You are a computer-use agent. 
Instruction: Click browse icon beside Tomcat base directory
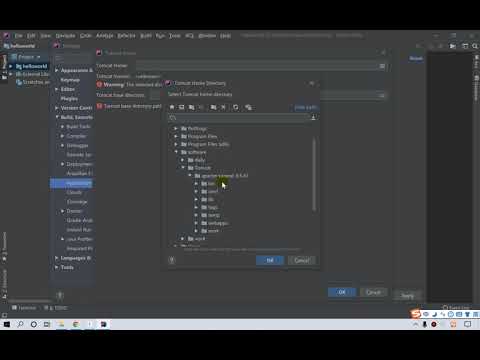pos(382,95)
